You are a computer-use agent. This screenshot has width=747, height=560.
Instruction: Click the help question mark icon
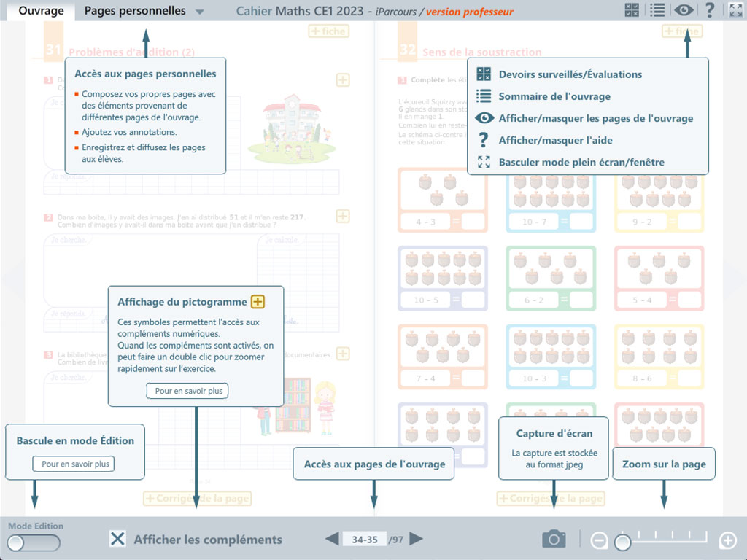point(708,10)
